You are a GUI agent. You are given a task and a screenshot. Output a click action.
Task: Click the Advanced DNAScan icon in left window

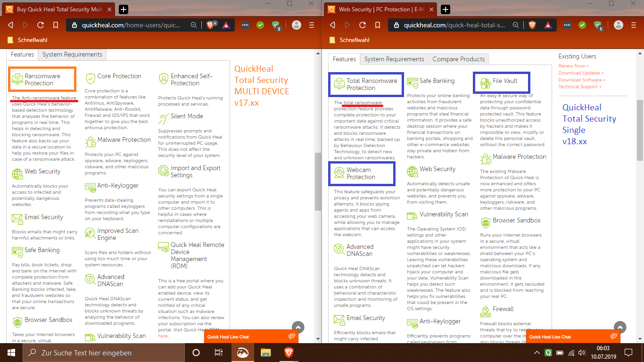(x=90, y=279)
